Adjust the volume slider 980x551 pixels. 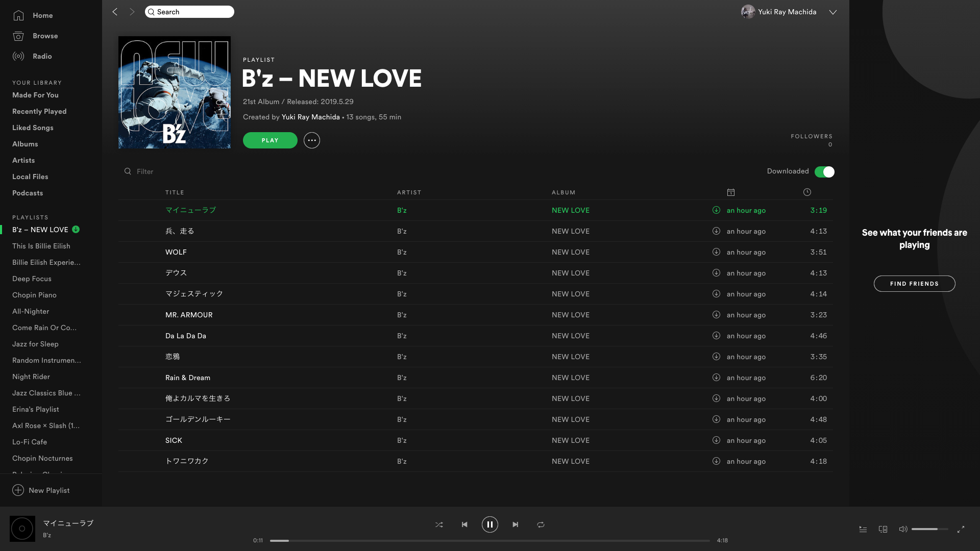pyautogui.click(x=929, y=529)
